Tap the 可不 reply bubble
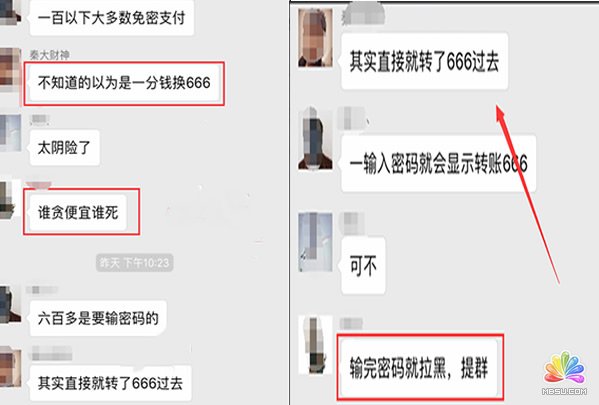 [363, 266]
